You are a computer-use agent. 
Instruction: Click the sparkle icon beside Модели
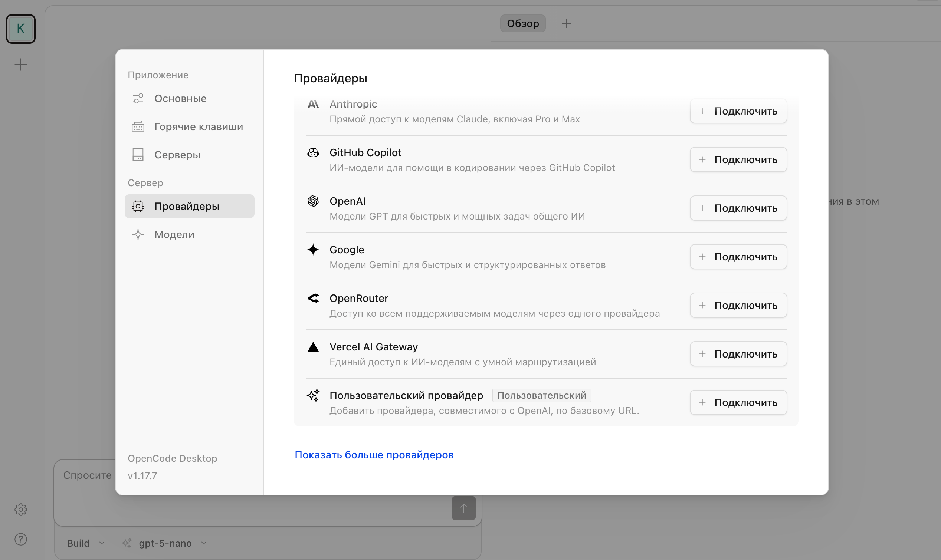138,234
